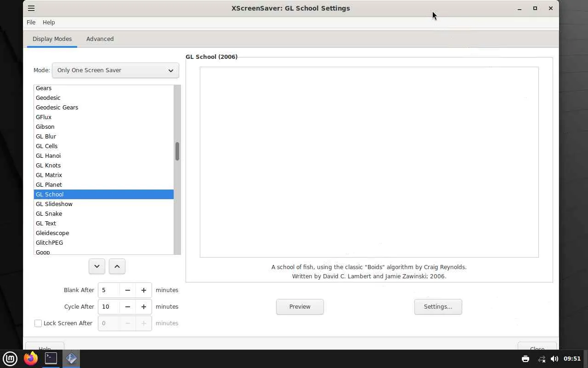Select Gibson screen saver
588x368 pixels.
pyautogui.click(x=104, y=127)
